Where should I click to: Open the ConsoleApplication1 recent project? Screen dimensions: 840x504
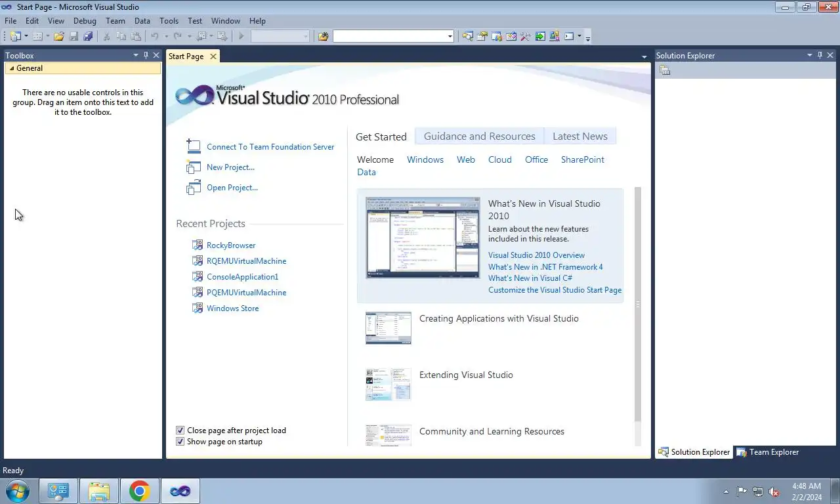[242, 277]
